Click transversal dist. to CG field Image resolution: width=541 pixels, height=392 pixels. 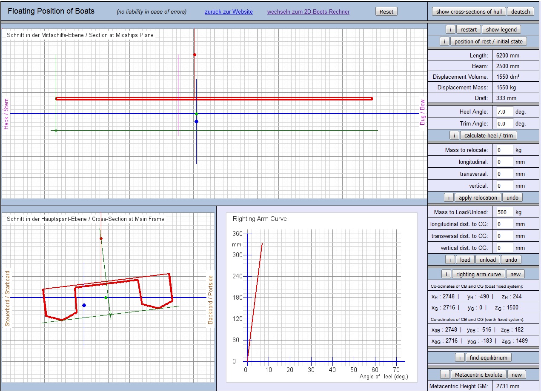(x=504, y=236)
